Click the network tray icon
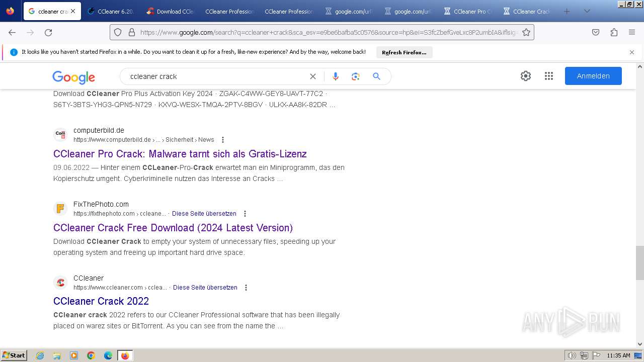 point(584,355)
